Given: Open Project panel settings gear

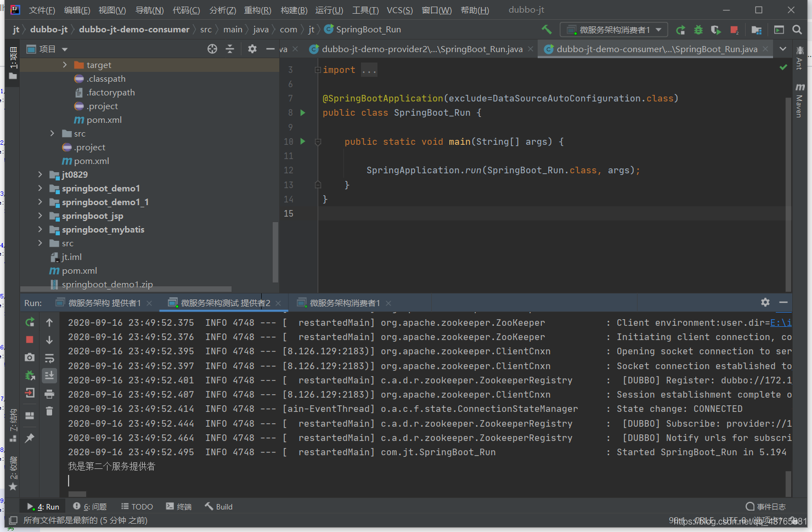Looking at the screenshot, I should [252, 49].
